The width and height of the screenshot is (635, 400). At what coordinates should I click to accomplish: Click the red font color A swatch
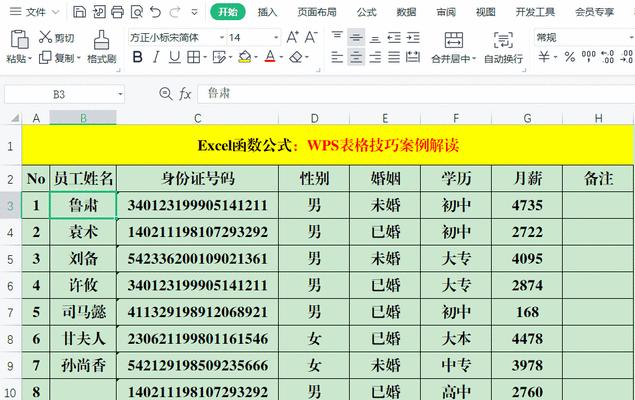pyautogui.click(x=270, y=57)
